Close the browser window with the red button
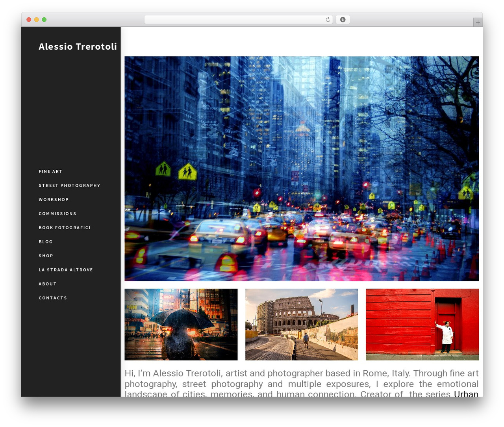Viewport: 504px width, 427px height. pyautogui.click(x=29, y=20)
